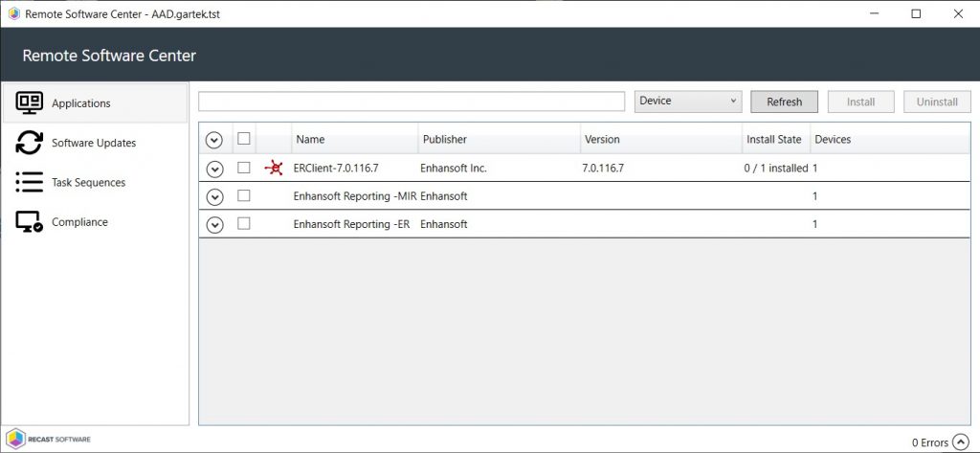Click the red ERClient application icon
The image size is (980, 453).
274,168
